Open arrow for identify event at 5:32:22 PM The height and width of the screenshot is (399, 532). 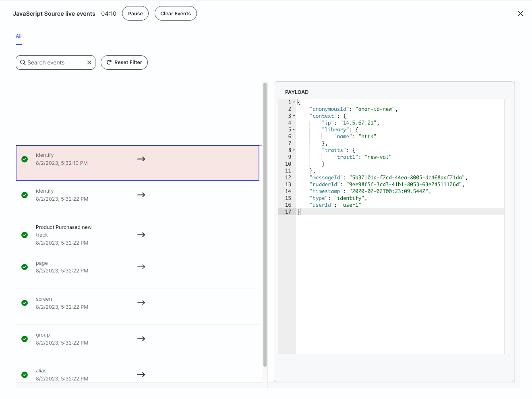[141, 195]
